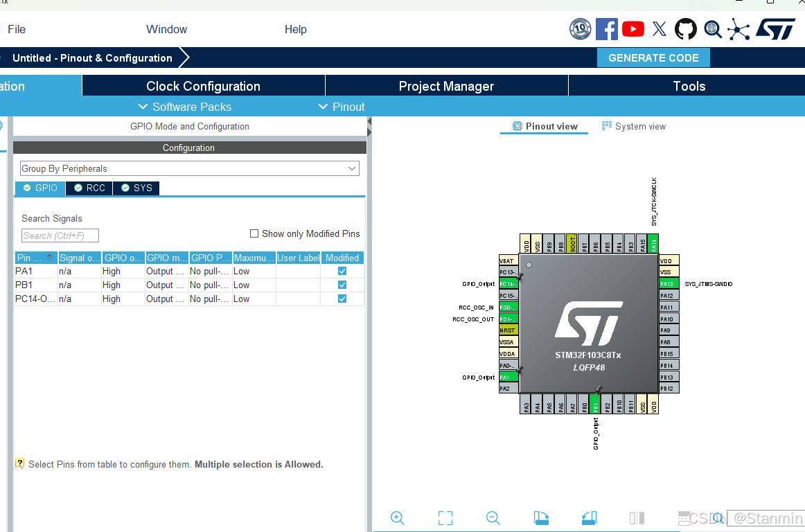
Task: Click the NRST pin on chip
Action: click(x=508, y=330)
